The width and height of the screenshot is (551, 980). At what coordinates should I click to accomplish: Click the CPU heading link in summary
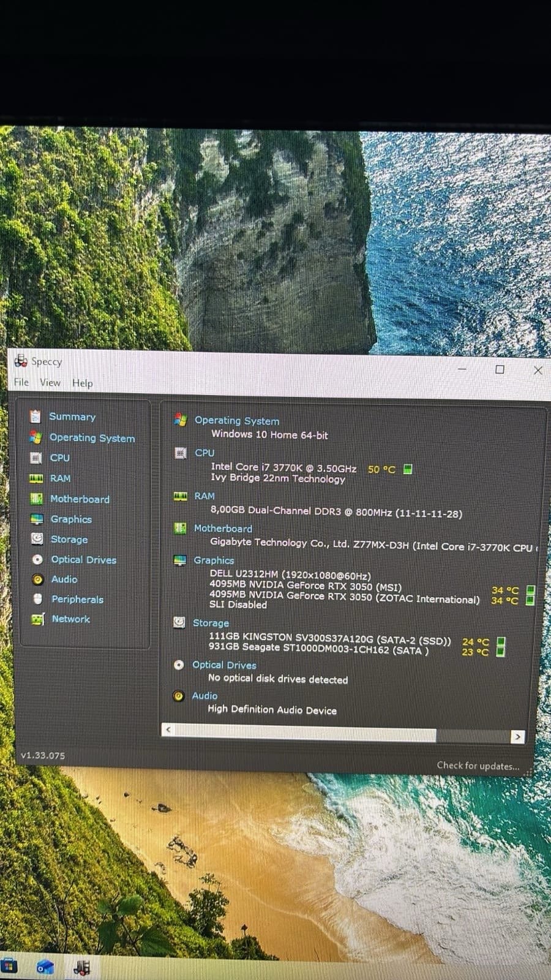pos(204,453)
